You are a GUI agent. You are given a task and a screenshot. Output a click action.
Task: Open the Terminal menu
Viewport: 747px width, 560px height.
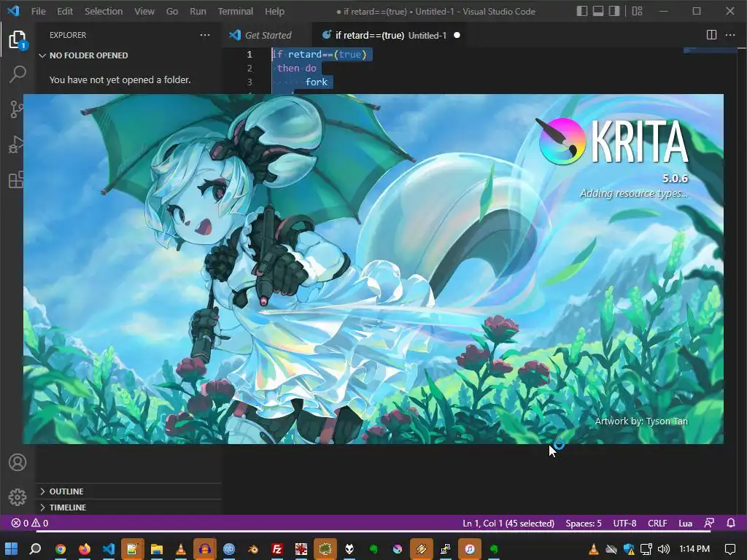pyautogui.click(x=236, y=11)
